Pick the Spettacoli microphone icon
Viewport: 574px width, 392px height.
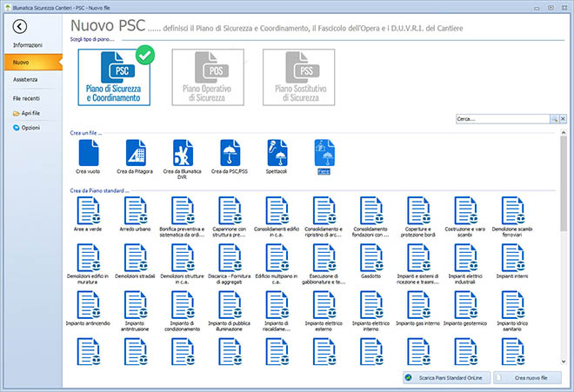277,153
